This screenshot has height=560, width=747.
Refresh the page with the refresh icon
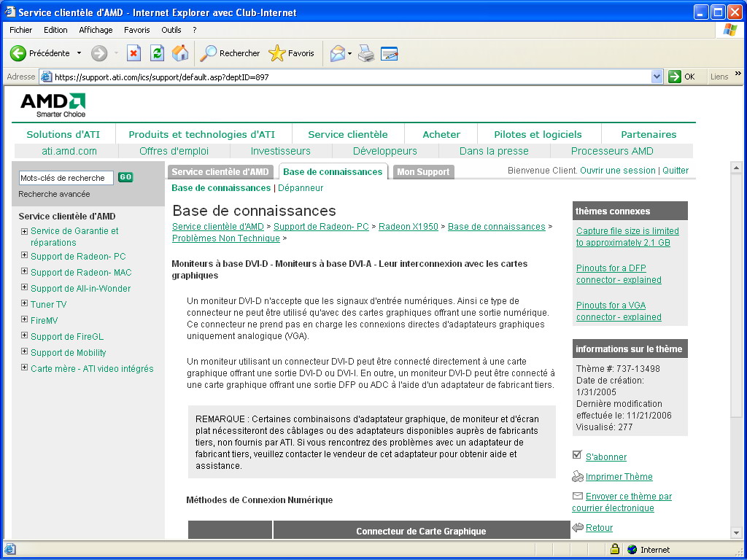[157, 52]
